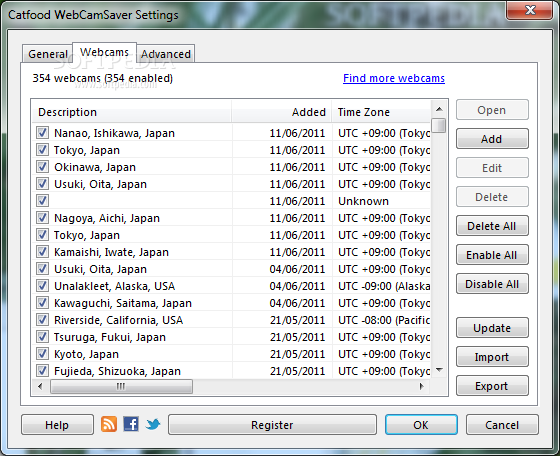Sort list by Added column header
The width and height of the screenshot is (560, 456).
(x=282, y=112)
